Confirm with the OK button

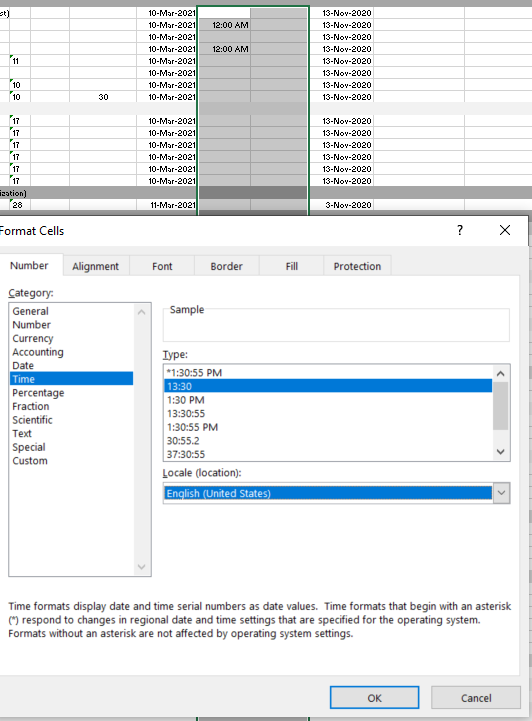point(374,698)
